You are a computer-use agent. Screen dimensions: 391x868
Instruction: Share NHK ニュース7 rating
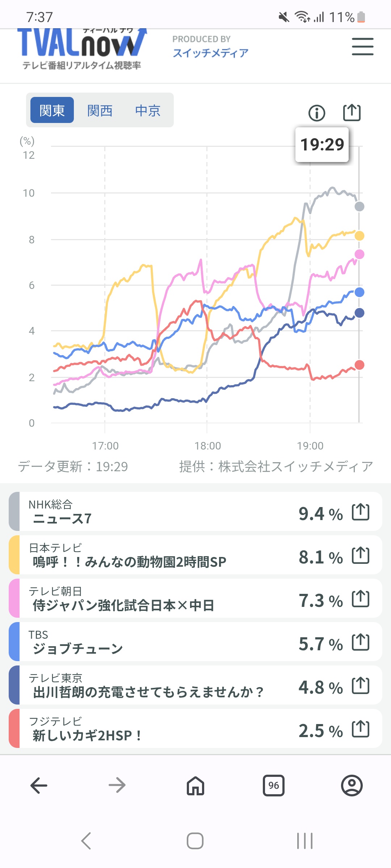(x=361, y=512)
